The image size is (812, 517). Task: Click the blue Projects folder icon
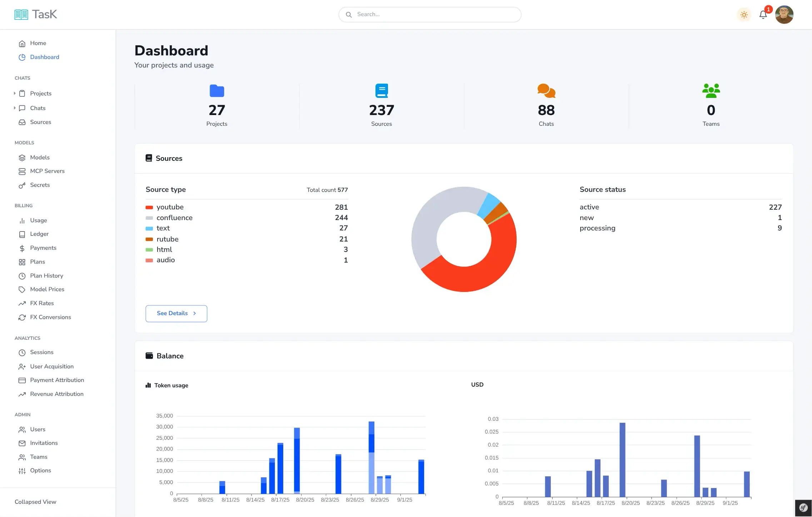click(216, 91)
